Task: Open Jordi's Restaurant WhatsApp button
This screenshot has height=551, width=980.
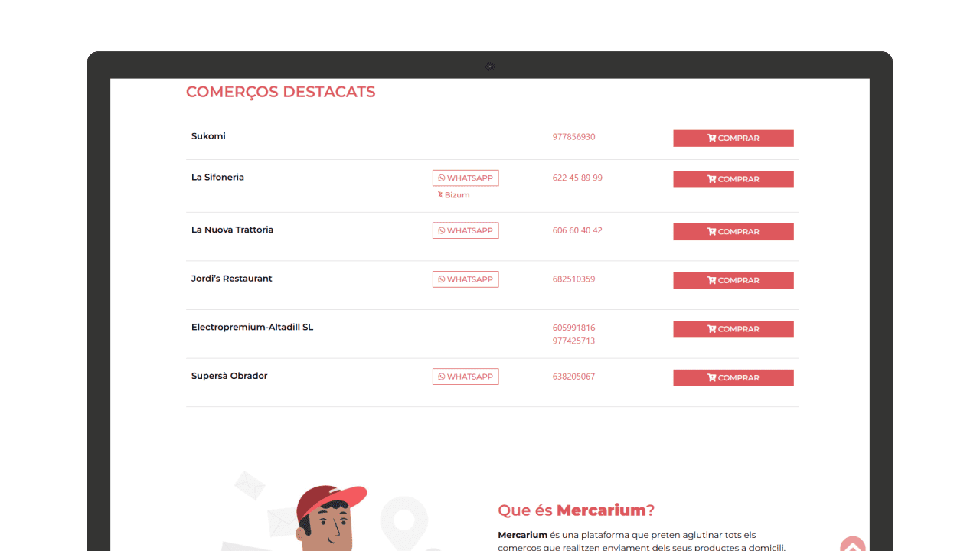Action: (x=465, y=279)
